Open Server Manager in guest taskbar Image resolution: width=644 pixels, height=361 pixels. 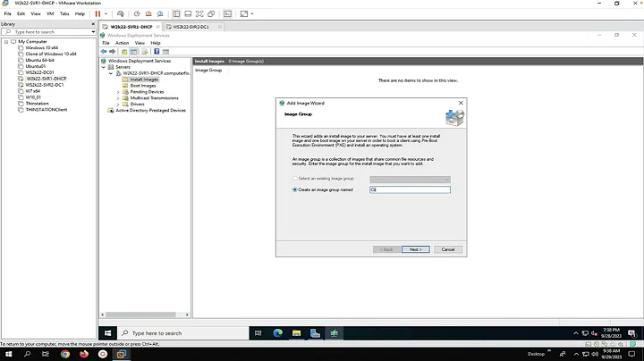pos(315,333)
